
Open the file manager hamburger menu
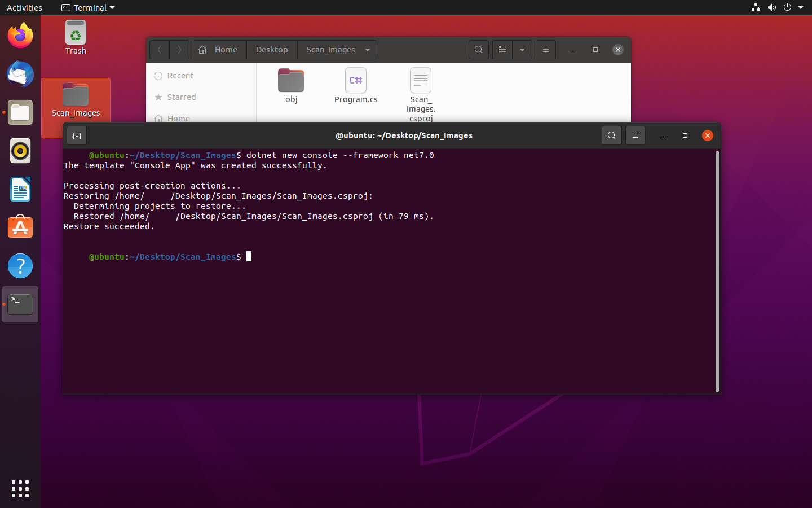[x=545, y=50]
